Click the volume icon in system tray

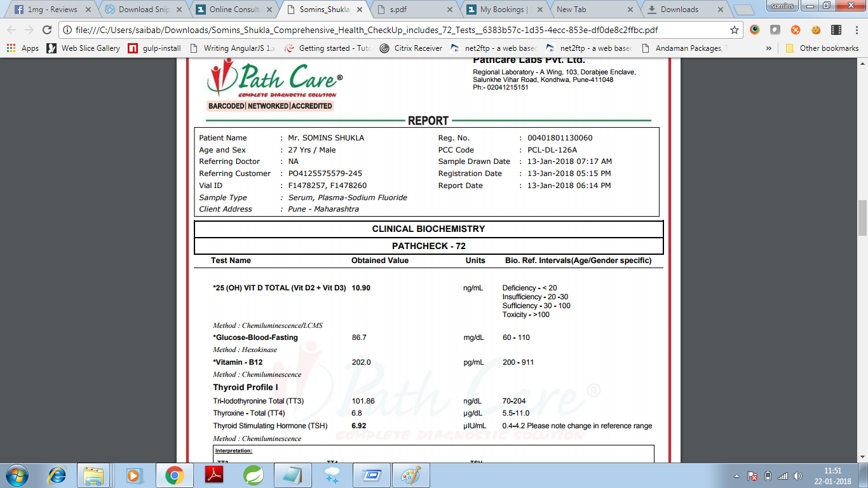[x=799, y=476]
